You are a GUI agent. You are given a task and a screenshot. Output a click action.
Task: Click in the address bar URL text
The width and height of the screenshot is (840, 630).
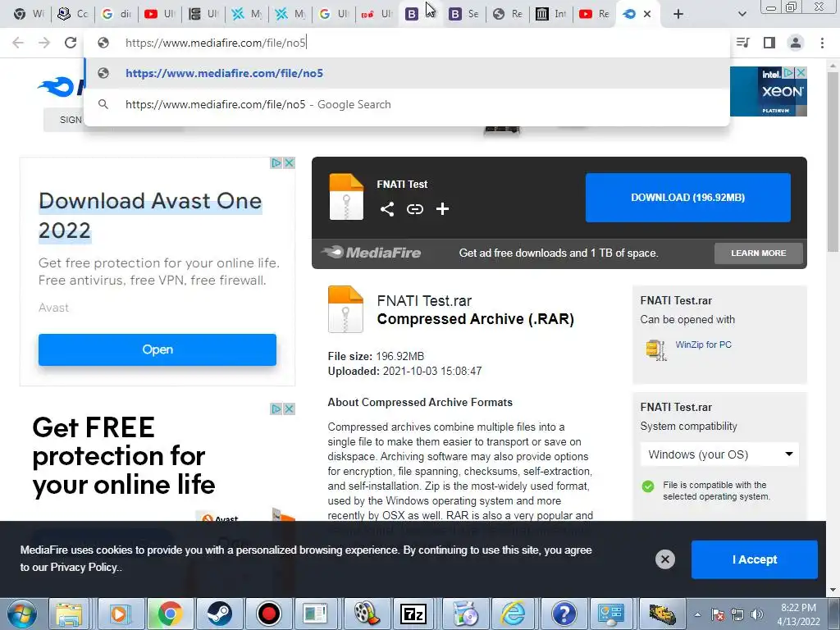click(x=216, y=43)
